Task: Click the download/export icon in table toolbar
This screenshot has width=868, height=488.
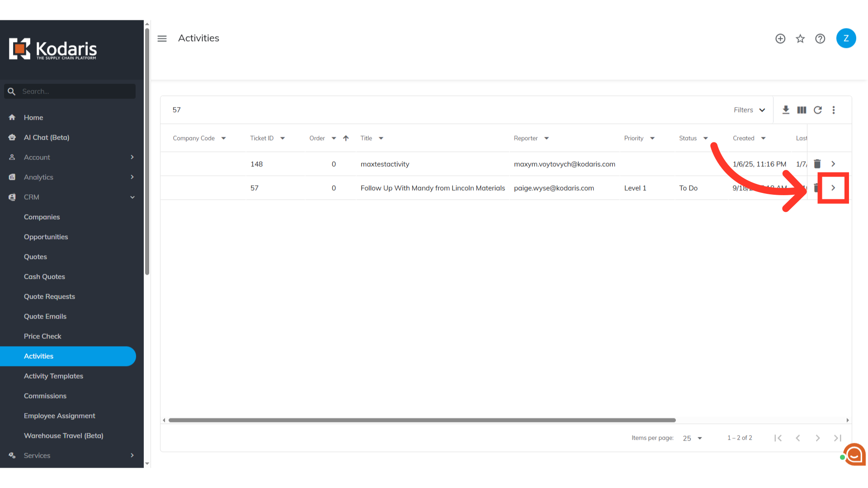Action: [786, 110]
